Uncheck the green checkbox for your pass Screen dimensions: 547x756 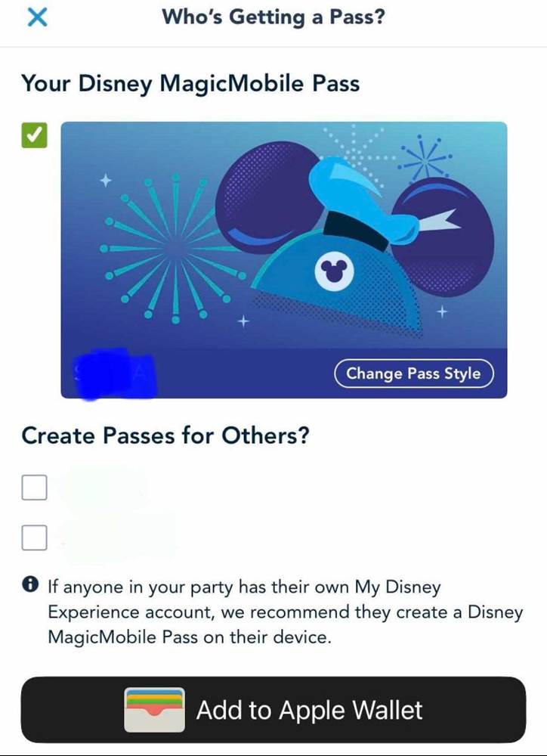click(34, 135)
